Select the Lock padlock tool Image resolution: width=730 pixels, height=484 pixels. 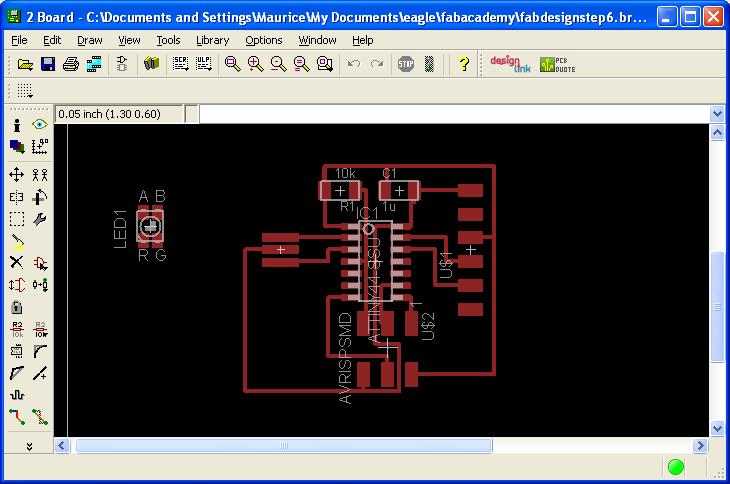point(16,307)
